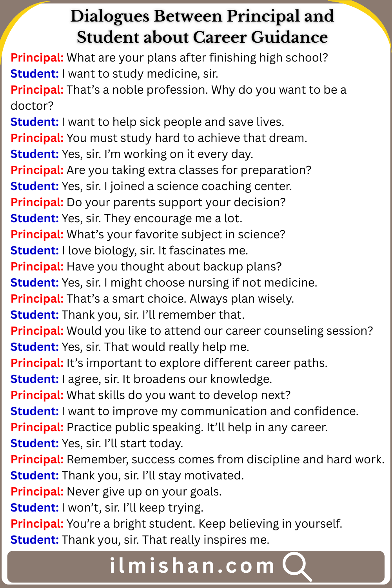Open the ilmishan.com website link
The image size is (392, 588).
click(192, 566)
